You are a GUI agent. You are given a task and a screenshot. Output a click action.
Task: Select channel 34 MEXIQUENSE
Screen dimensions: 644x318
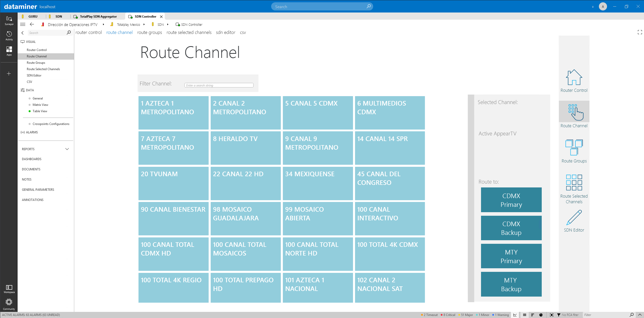point(318,183)
